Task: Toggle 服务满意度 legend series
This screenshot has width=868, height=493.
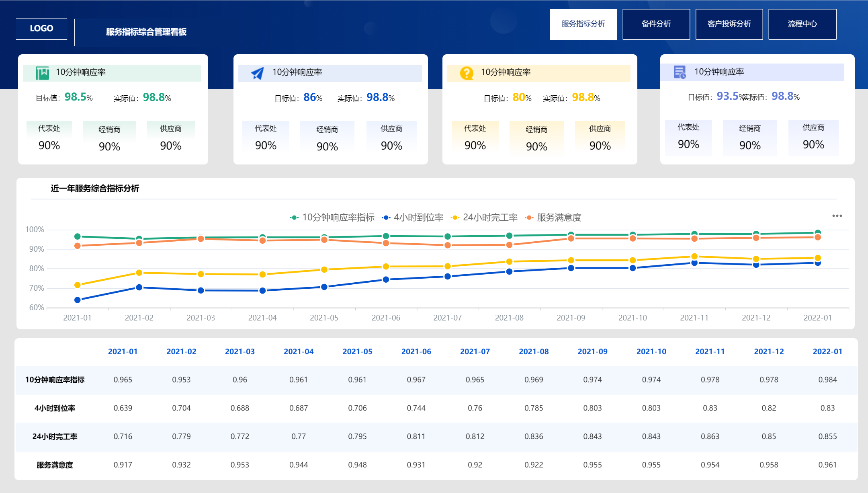Action: 553,218
